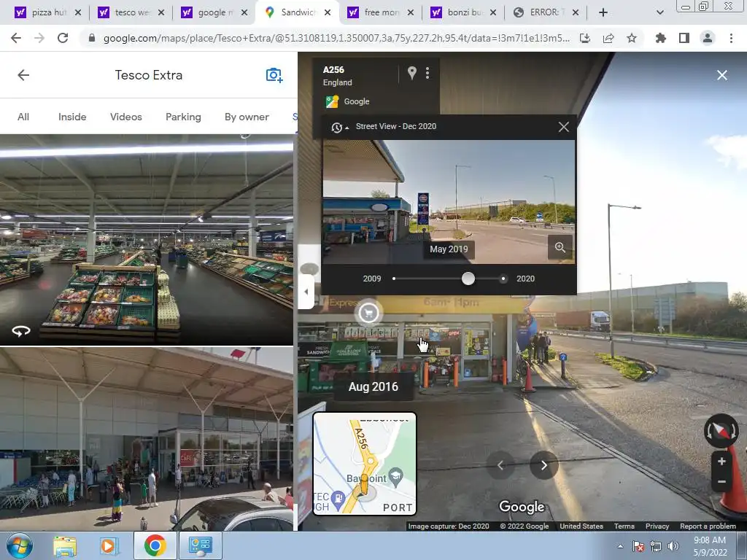This screenshot has width=747, height=560.
Task: Click the Chrome taskbar icon
Action: pos(155,545)
